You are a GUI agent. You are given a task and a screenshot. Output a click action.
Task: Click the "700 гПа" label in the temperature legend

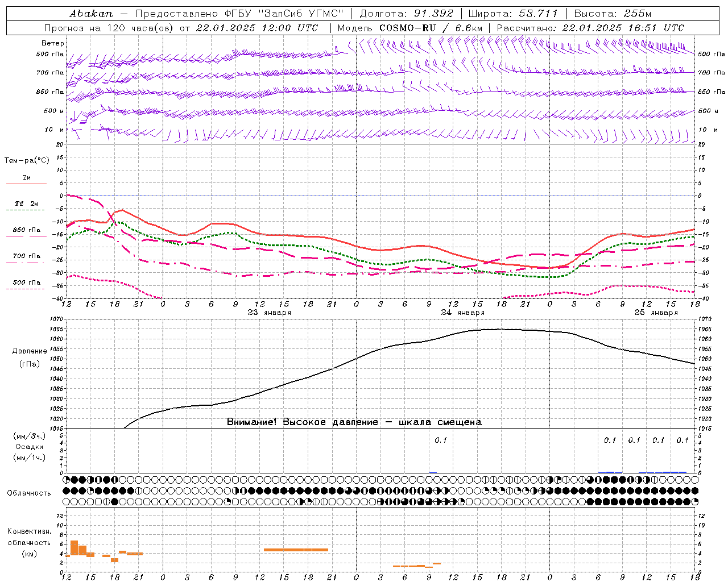click(x=27, y=256)
